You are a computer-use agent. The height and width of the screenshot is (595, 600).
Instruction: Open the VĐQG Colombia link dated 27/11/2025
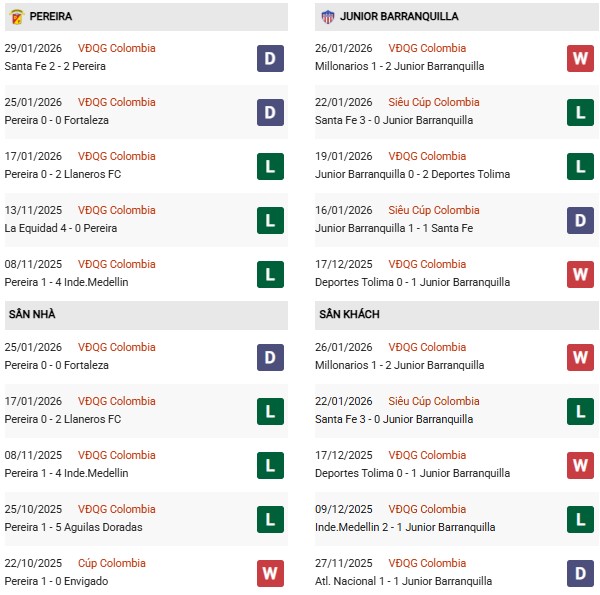428,563
